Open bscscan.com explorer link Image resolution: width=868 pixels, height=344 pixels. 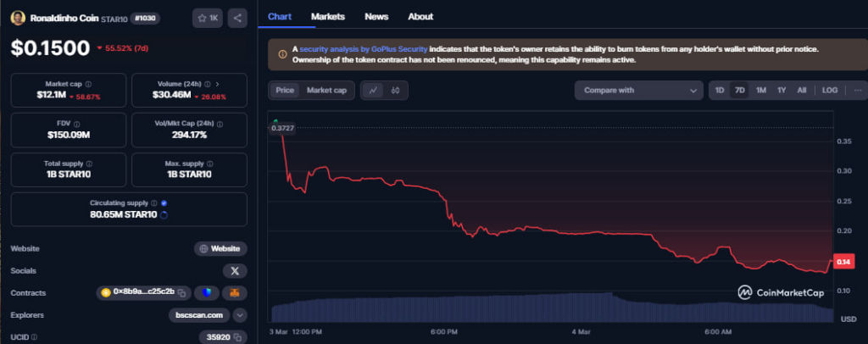click(199, 315)
